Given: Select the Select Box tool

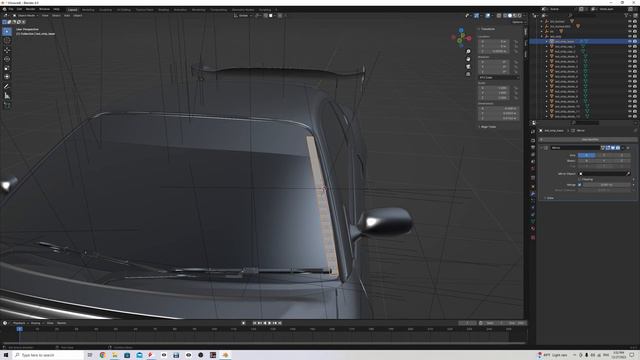Looking at the screenshot, I should point(7,31).
